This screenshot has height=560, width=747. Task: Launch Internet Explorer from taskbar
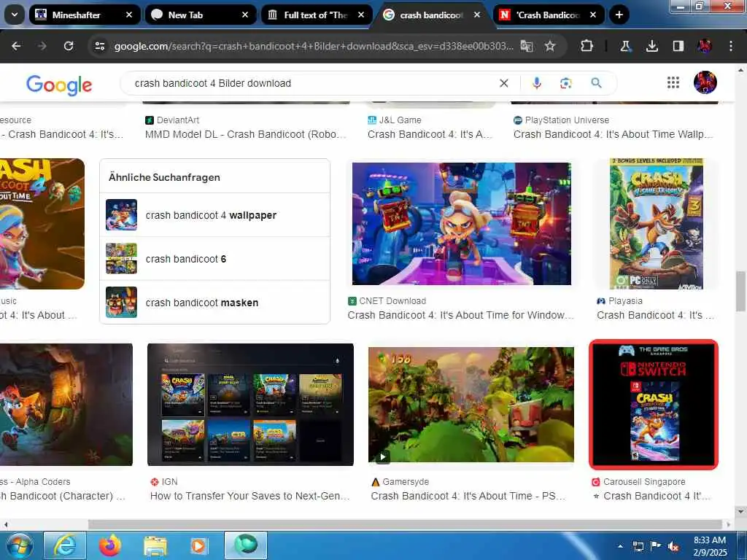[x=64, y=545]
